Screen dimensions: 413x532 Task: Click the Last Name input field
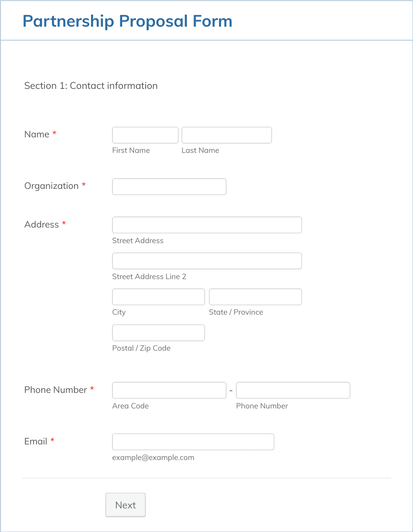point(226,135)
